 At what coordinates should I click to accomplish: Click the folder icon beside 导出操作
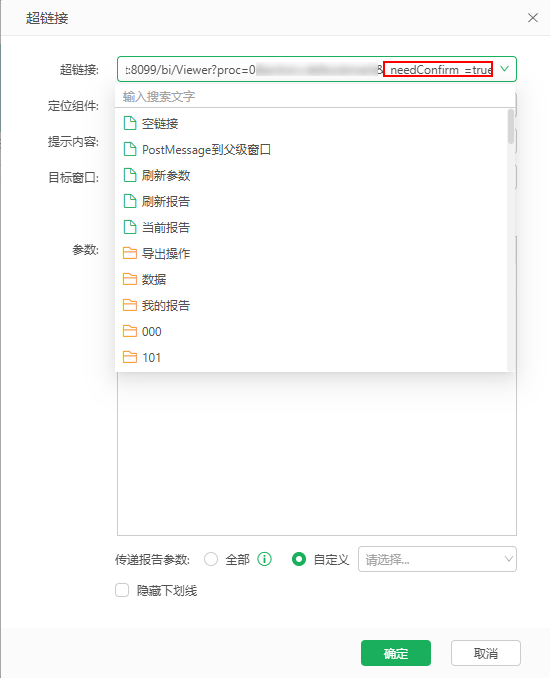point(130,253)
